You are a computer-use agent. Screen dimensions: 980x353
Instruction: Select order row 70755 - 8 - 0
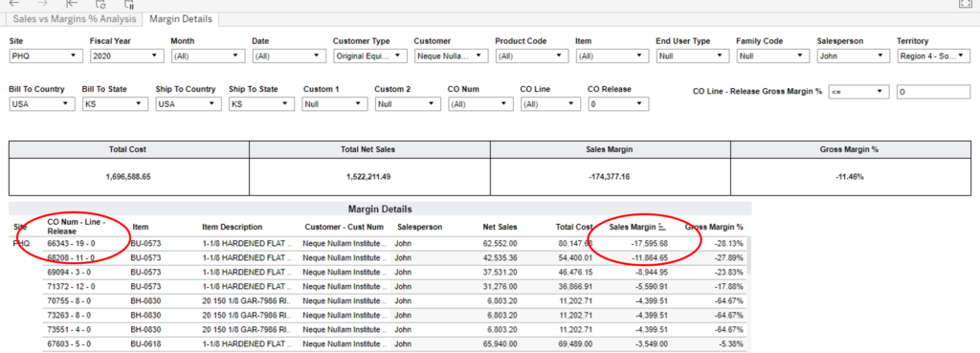click(x=69, y=300)
